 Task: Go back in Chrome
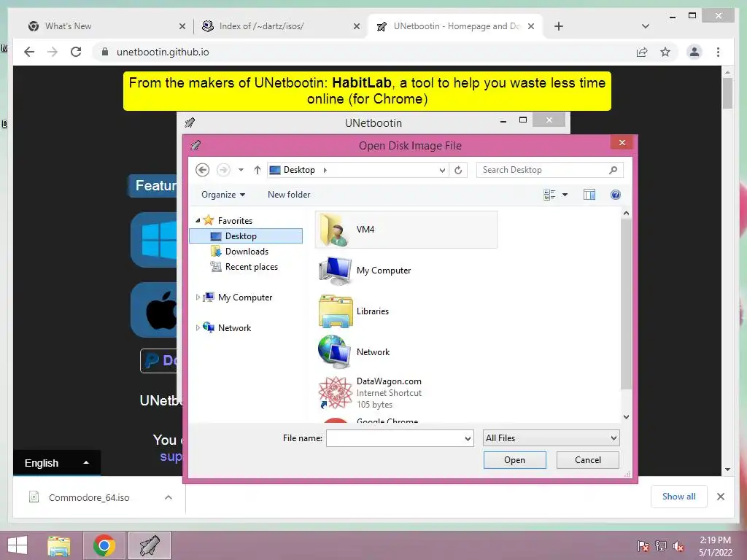29,52
